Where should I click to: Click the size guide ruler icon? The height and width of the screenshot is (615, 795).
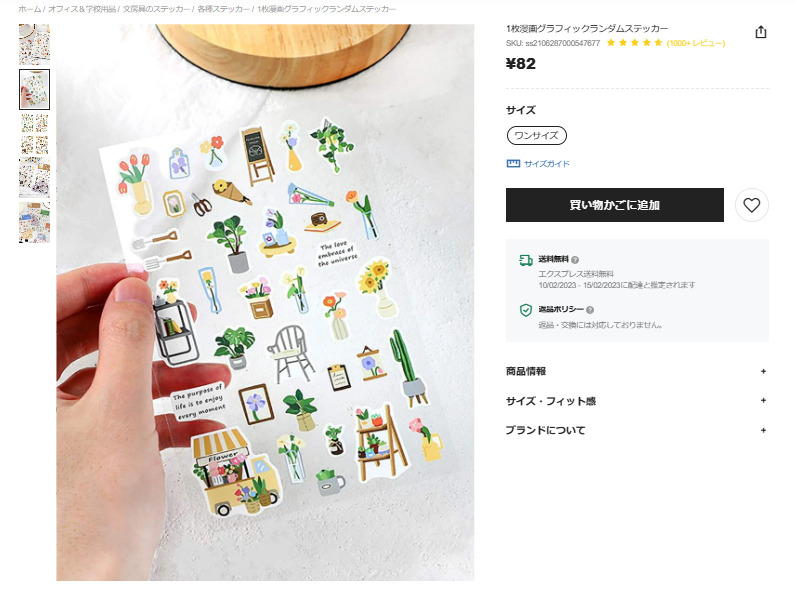513,163
